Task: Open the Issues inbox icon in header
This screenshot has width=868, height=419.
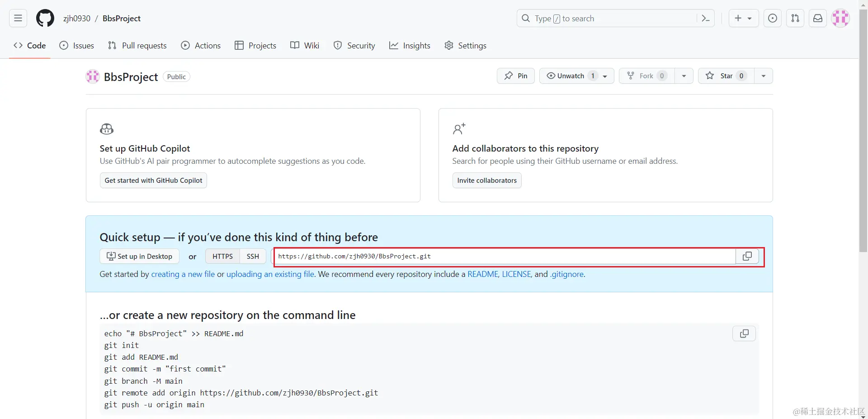Action: tap(773, 19)
